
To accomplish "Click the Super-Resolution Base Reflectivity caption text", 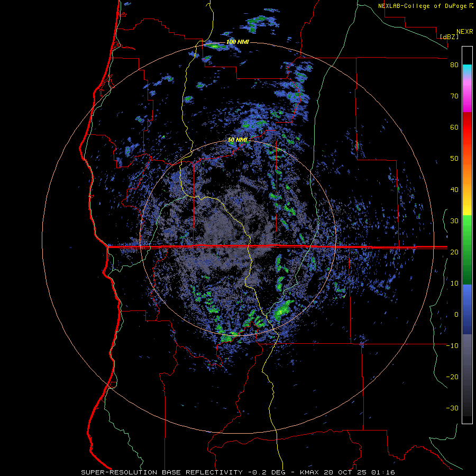I will point(162,472).
